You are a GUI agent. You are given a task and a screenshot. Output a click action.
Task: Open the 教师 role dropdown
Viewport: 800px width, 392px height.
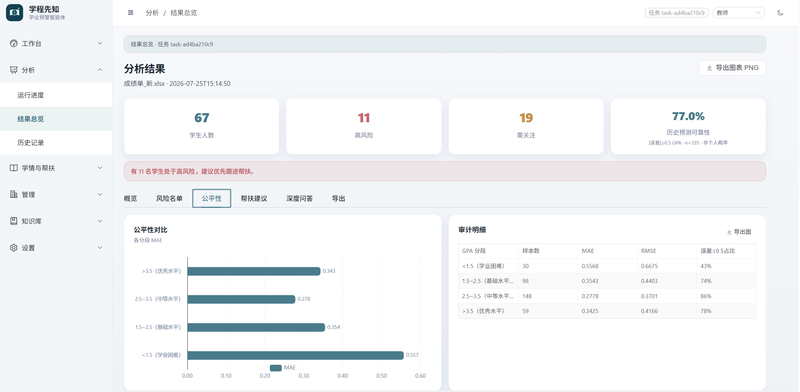click(738, 13)
